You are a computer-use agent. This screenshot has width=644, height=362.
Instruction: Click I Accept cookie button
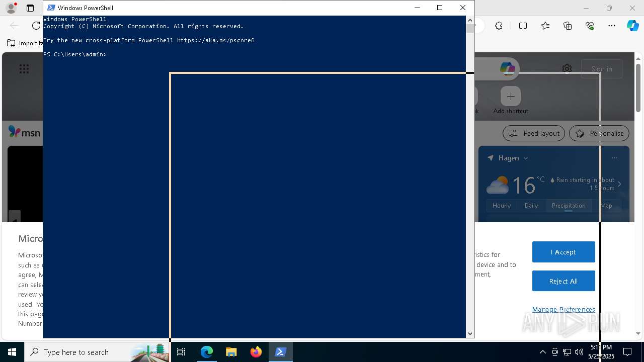click(x=563, y=252)
